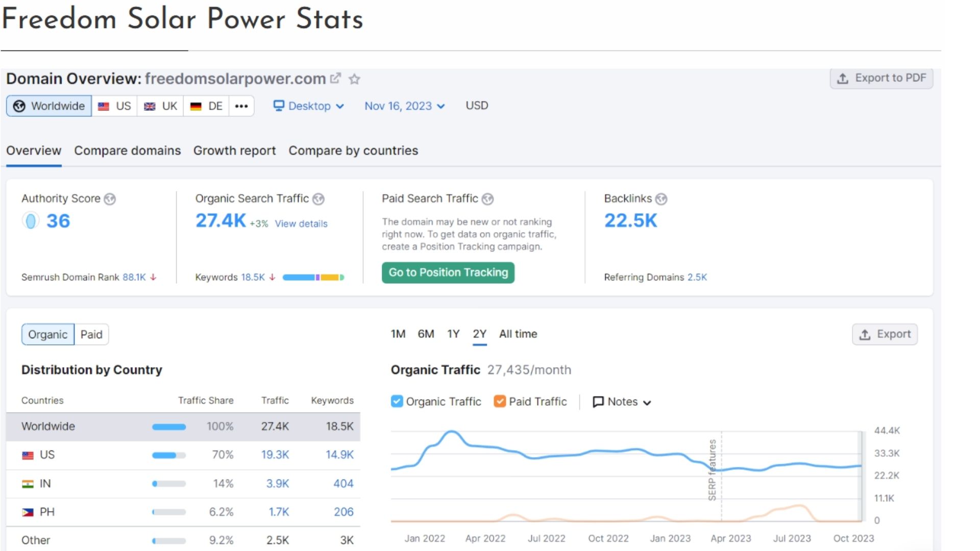
Task: Open the Nov 16, 2023 date dropdown
Action: point(404,106)
